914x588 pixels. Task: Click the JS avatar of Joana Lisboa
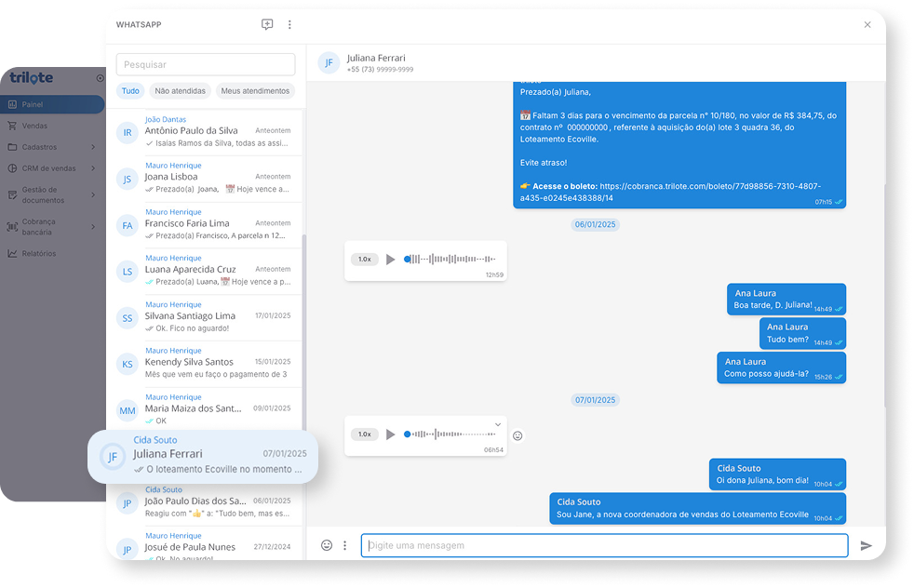128,180
